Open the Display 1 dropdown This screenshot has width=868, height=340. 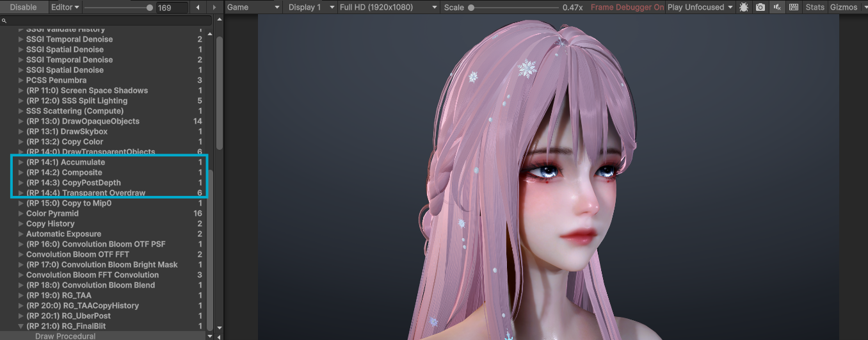[x=311, y=7]
